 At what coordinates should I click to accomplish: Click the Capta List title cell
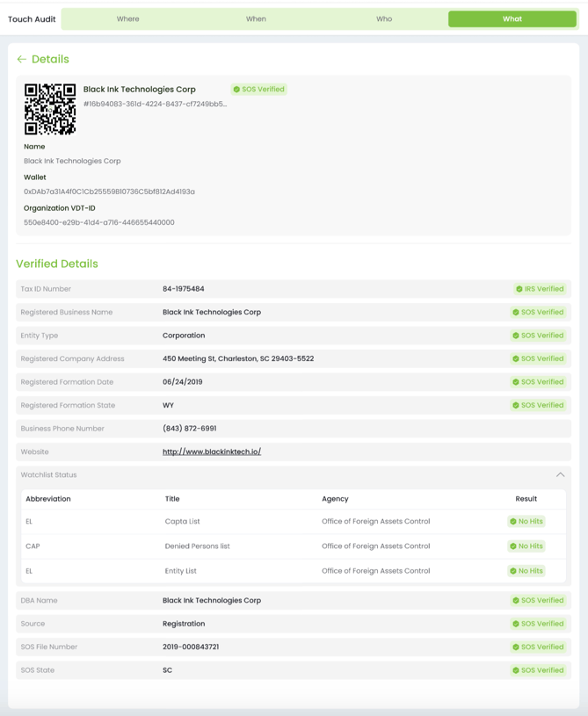coord(182,521)
